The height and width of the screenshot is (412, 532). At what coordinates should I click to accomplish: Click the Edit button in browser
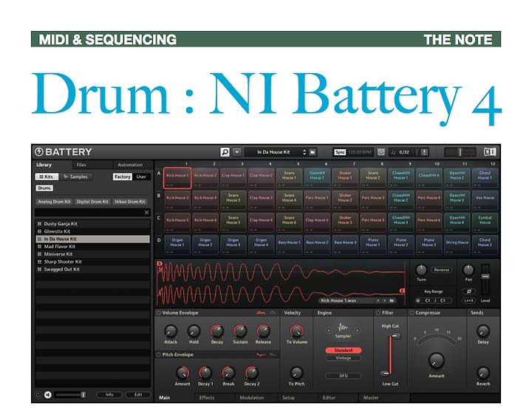coord(138,395)
